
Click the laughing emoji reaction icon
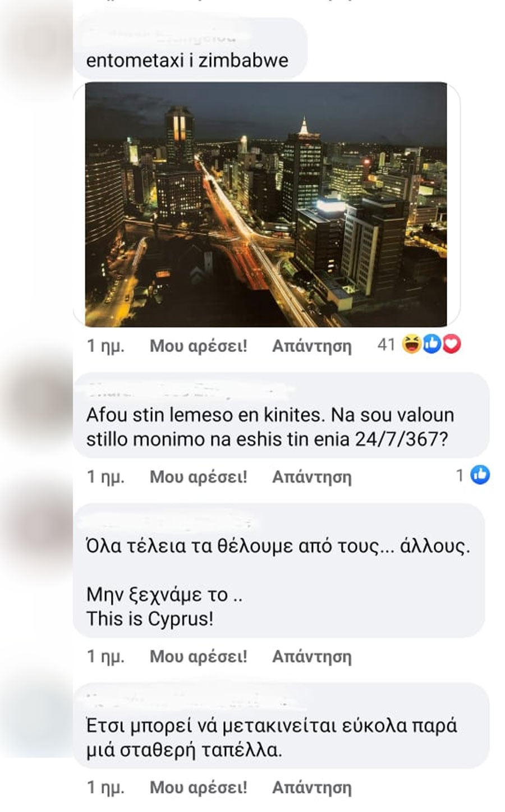(x=411, y=345)
